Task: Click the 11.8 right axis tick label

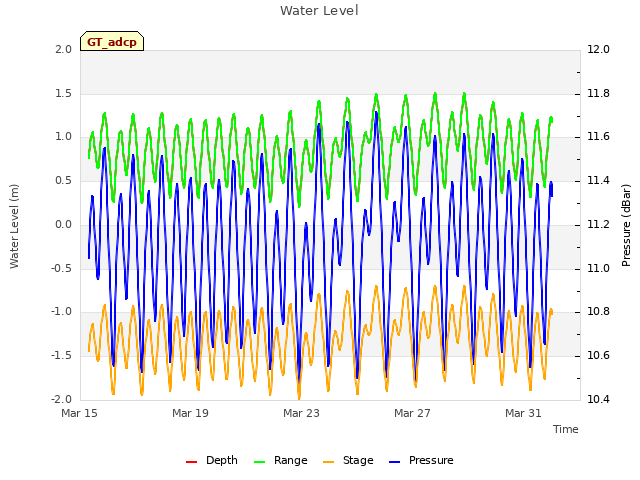Action: tap(598, 93)
